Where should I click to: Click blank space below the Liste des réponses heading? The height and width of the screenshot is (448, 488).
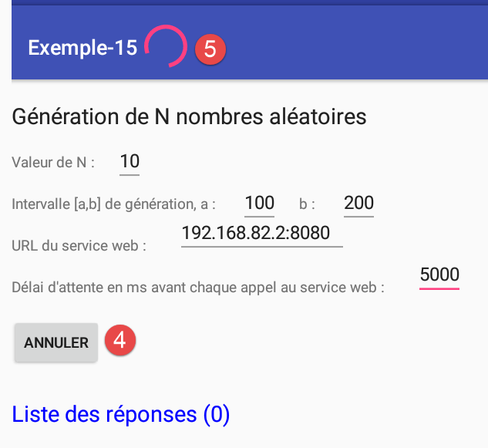247,438
